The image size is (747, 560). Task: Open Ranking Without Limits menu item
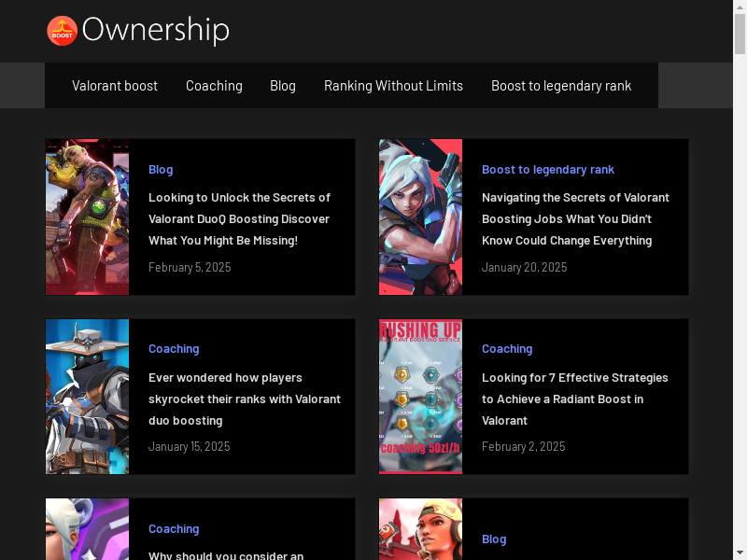coord(393,86)
